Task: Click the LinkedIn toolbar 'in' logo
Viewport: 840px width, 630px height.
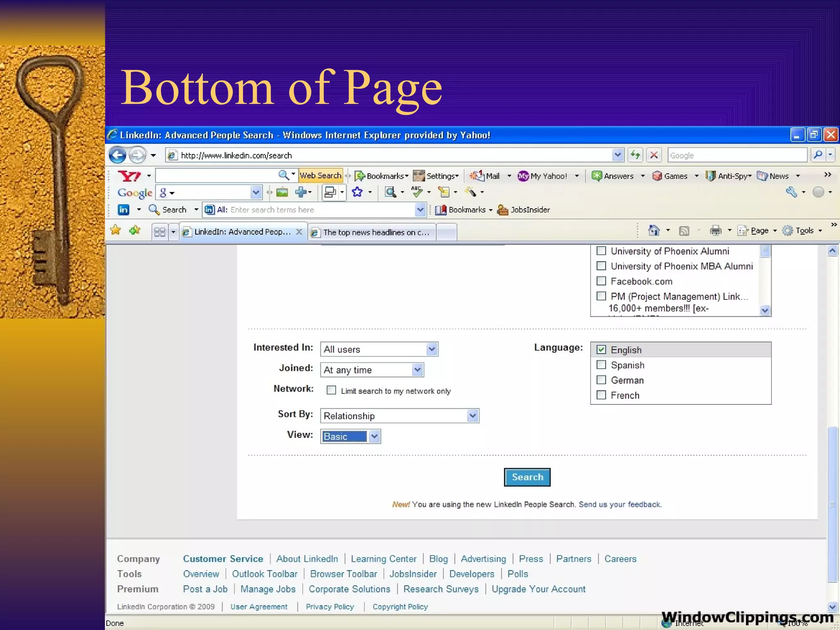Action: tap(123, 210)
